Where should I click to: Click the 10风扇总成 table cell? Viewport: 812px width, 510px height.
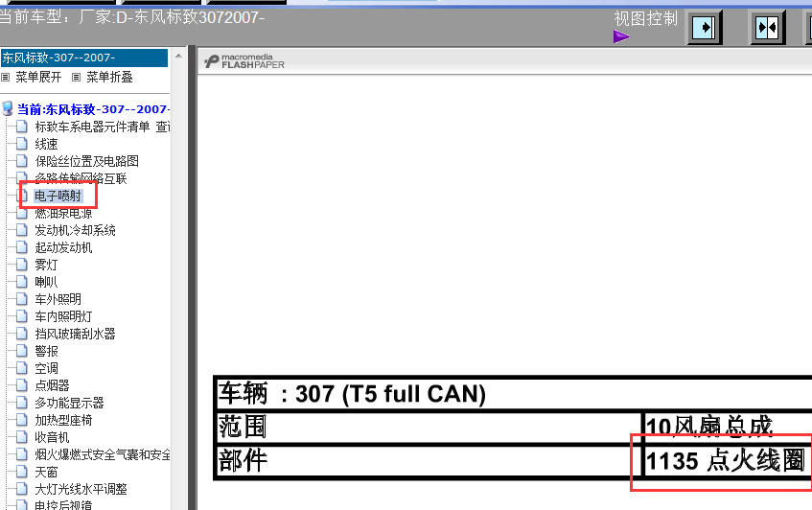(727, 428)
